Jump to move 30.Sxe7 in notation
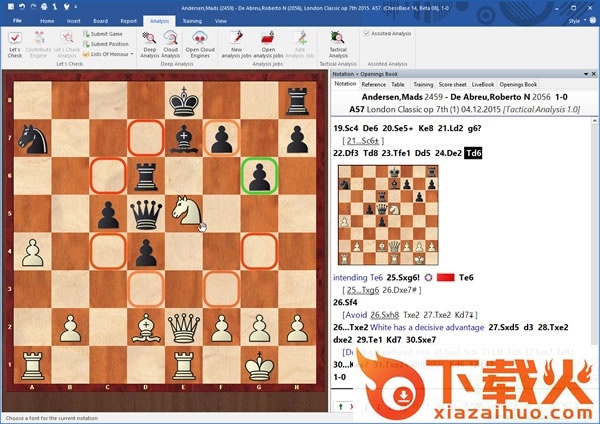Image resolution: width=600 pixels, height=424 pixels. click(x=421, y=340)
